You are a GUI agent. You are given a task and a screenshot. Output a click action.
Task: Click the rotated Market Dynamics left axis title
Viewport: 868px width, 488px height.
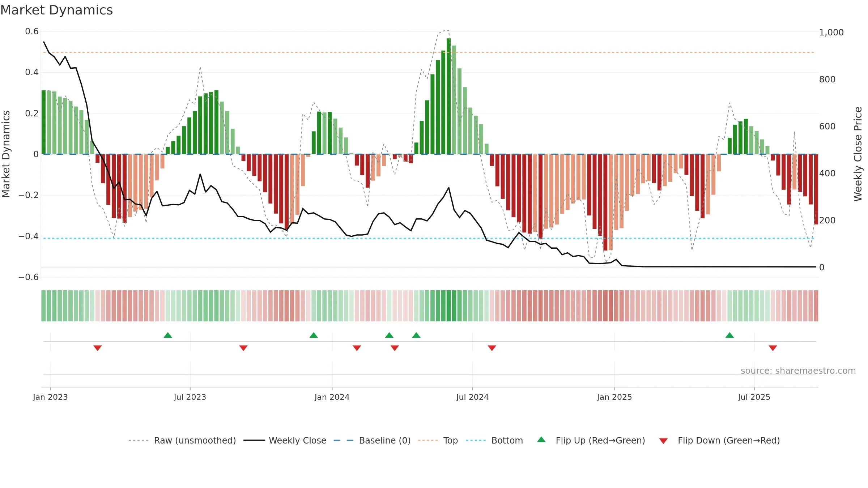point(6,154)
